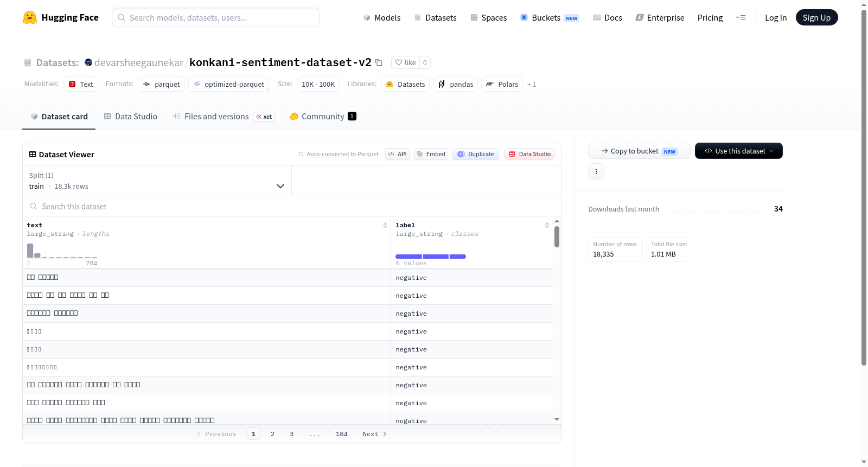Image resolution: width=868 pixels, height=467 pixels.
Task: Click the label classes distribution bar
Action: point(431,257)
